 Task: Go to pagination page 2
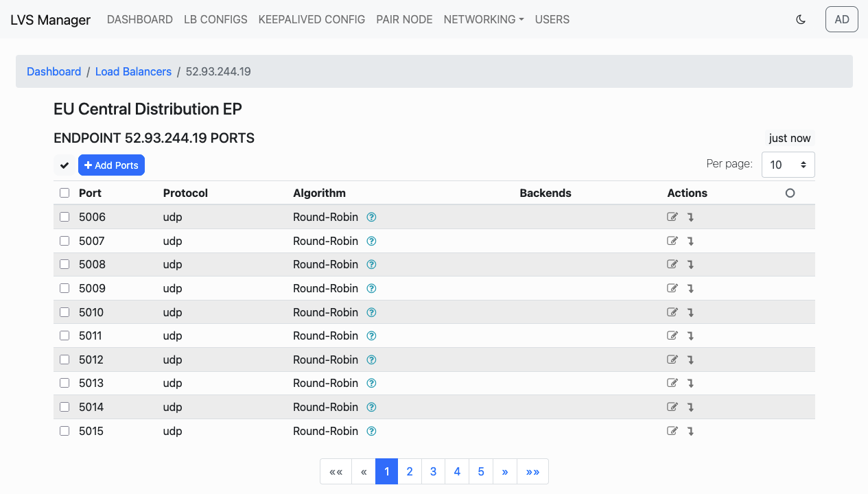coord(410,471)
